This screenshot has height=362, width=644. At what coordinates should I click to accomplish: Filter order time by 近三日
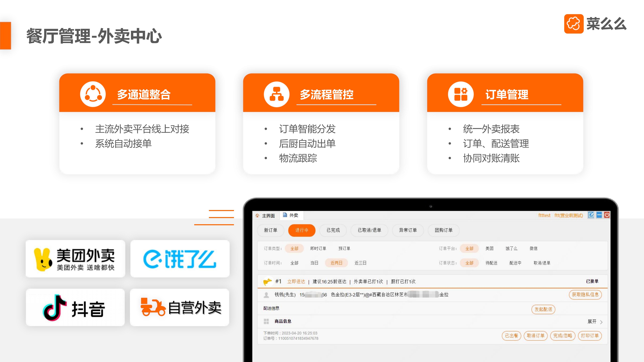360,263
